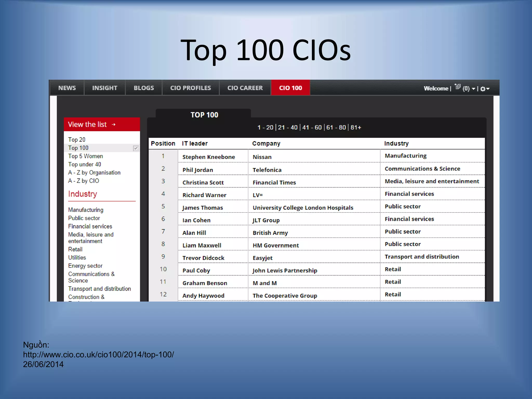The width and height of the screenshot is (532, 399).
Task: Expand the (0) bookmarks dropdown arrow
Action: [474, 89]
